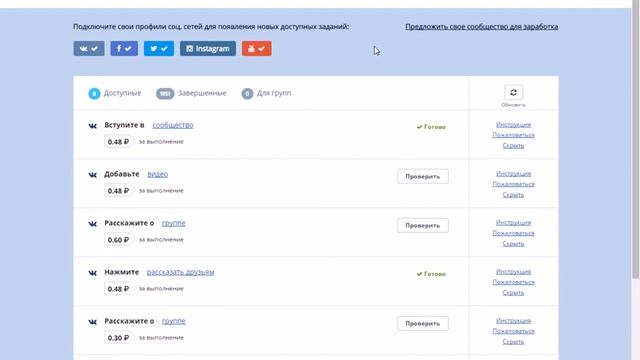The image size is (640, 360).
Task: Switch to the Завершенные tab
Action: (191, 93)
